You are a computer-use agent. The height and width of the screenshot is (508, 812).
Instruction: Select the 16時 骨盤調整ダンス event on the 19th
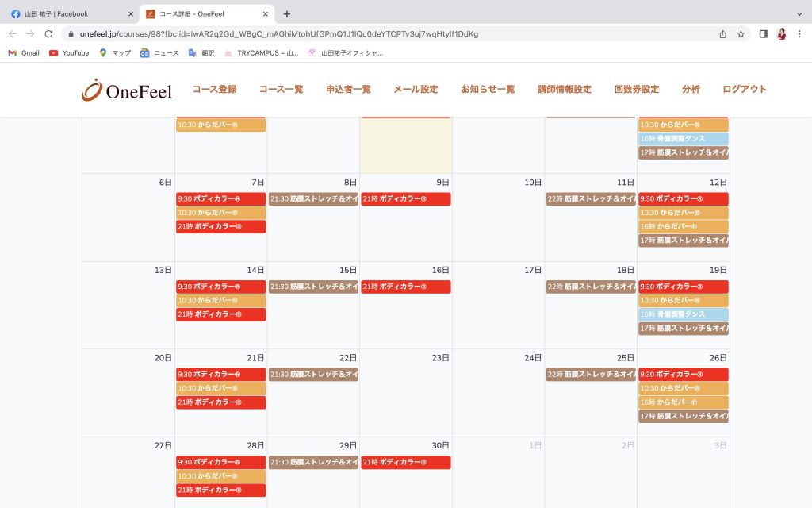683,314
